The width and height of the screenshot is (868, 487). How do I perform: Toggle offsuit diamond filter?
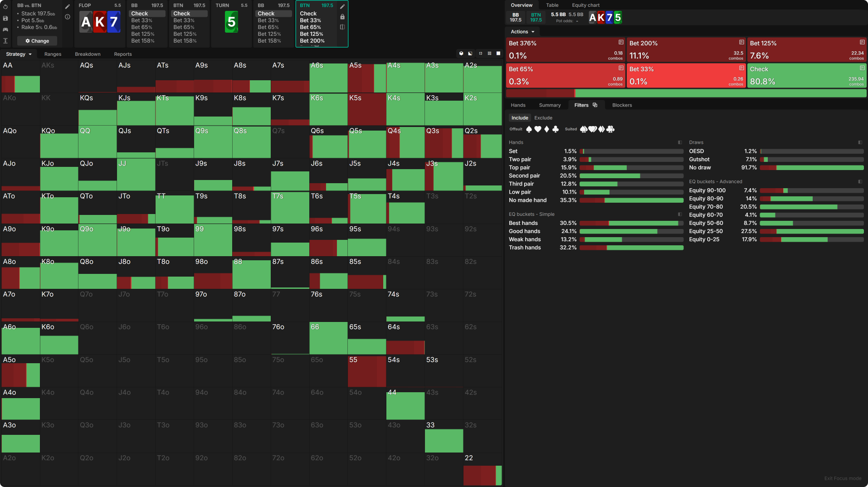pos(546,129)
